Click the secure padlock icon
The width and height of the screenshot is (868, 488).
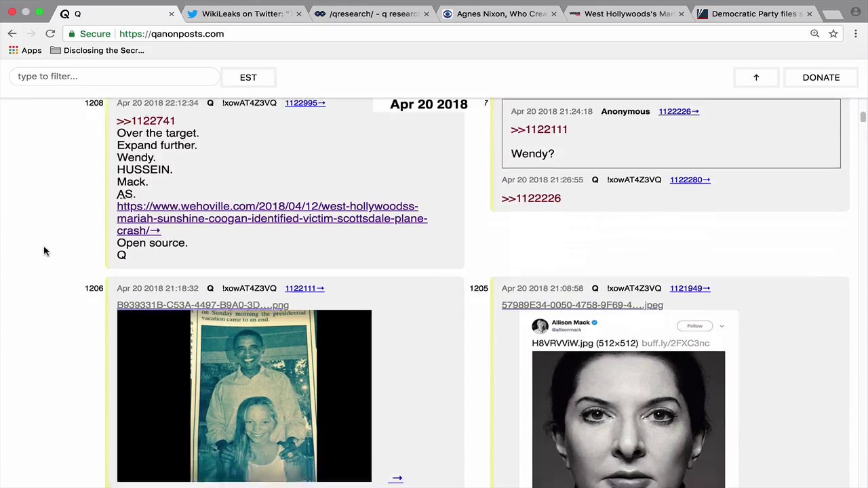click(71, 34)
